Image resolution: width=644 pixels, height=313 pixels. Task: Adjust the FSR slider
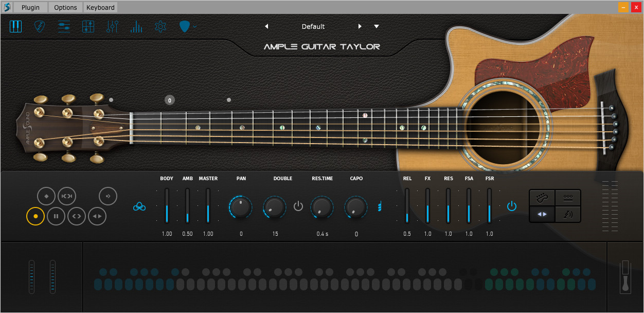(489, 205)
